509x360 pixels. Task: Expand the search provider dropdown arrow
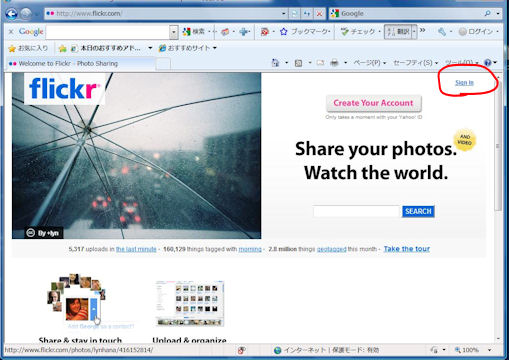498,14
